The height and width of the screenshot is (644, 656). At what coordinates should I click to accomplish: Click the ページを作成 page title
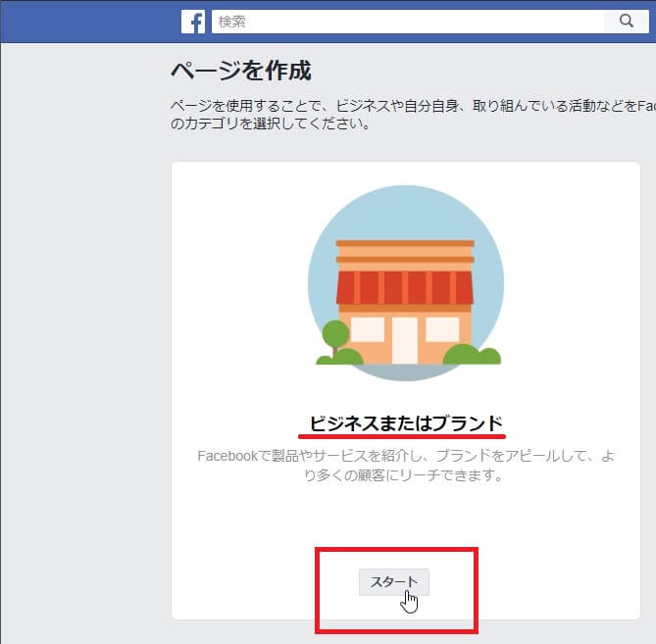(240, 71)
